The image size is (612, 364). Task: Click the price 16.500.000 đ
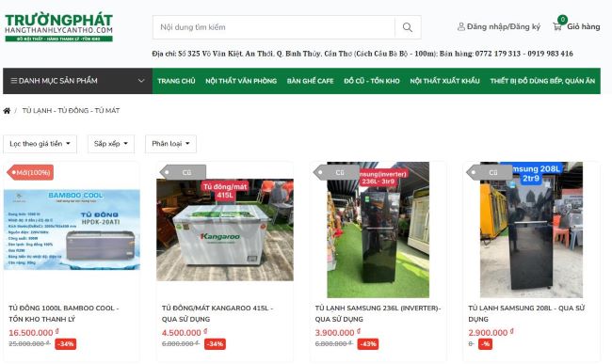tap(34, 332)
